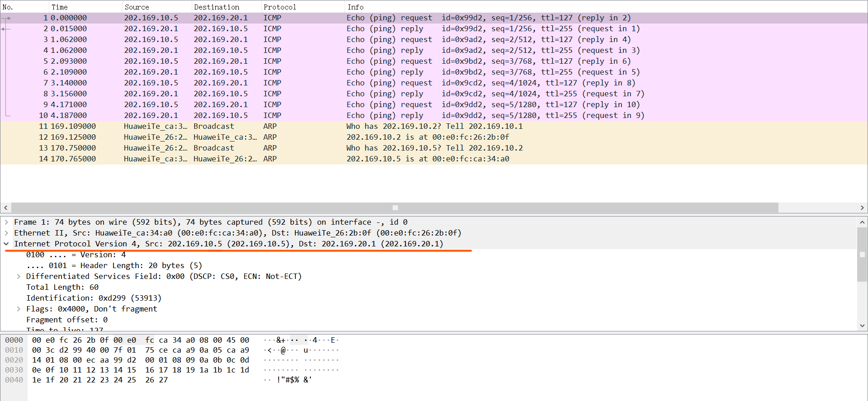
Task: Sort by the Info column header
Action: 606,7
